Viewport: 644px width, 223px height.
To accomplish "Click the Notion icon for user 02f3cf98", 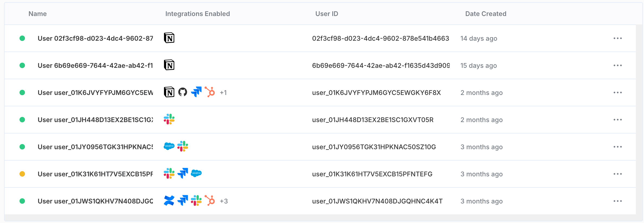I will (x=169, y=38).
